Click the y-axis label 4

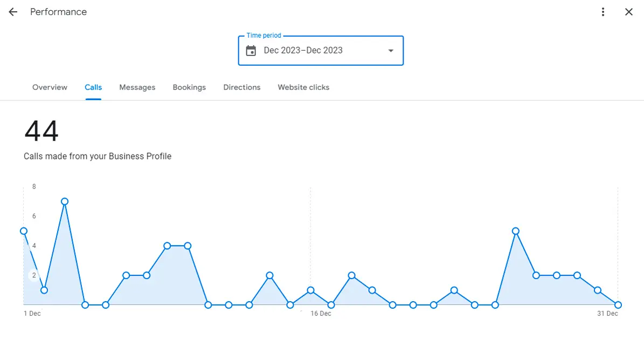(x=34, y=246)
